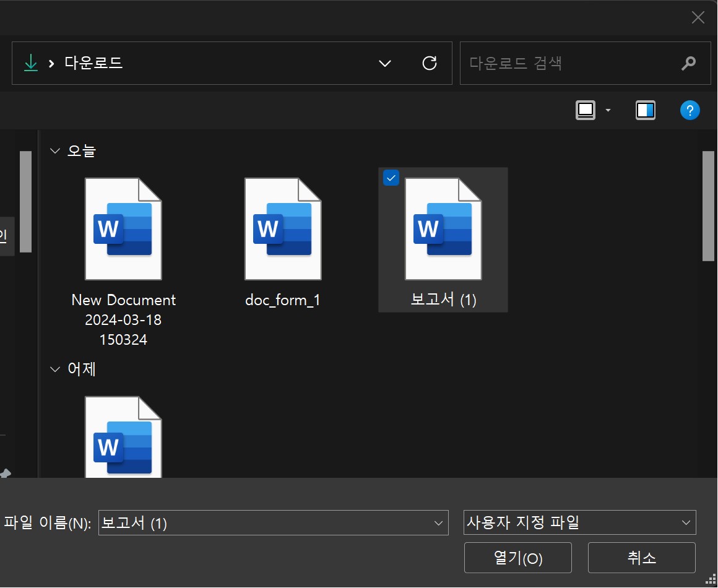718x588 pixels.
Task: Click the doc_form_1 file name
Action: tap(283, 300)
